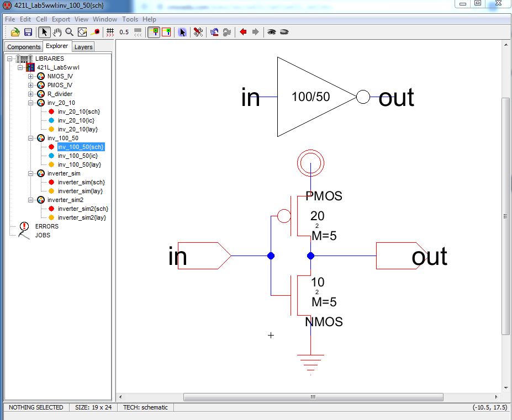This screenshot has height=420, width=512.
Task: Pick the Measure tool in the toolbar
Action: [x=96, y=32]
